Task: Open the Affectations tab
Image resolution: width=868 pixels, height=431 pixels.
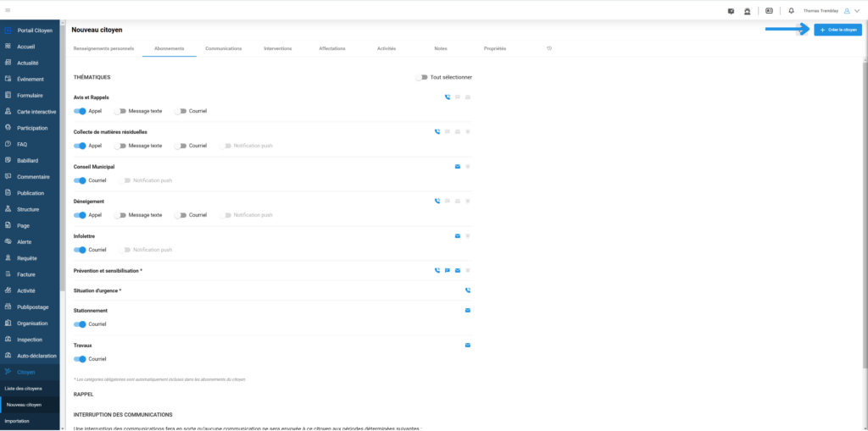Action: click(x=332, y=48)
